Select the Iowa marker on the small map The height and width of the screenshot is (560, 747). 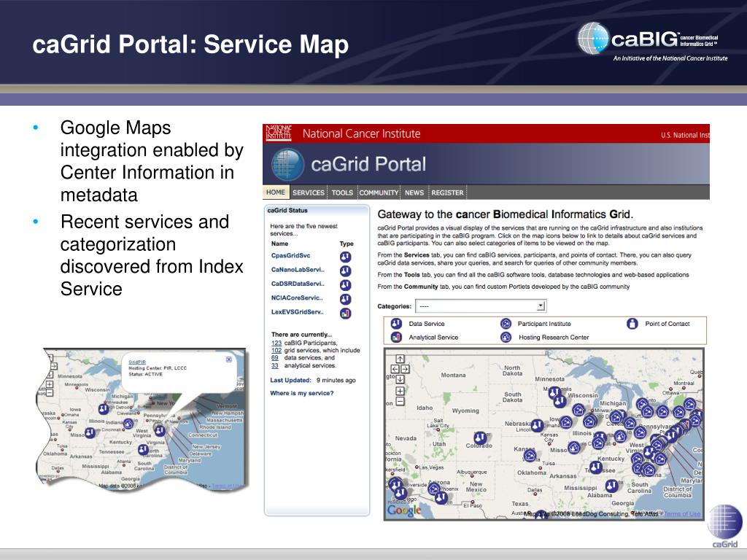104,408
